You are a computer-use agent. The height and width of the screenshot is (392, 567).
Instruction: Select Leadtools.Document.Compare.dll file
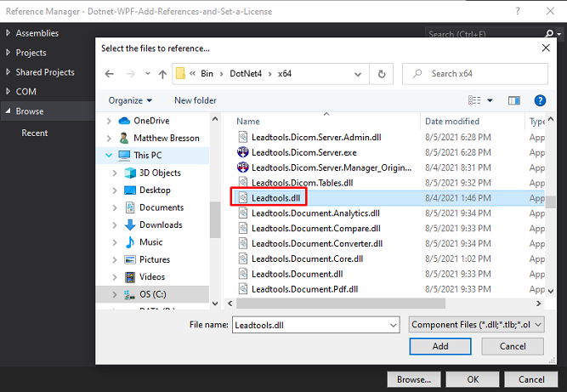point(316,229)
